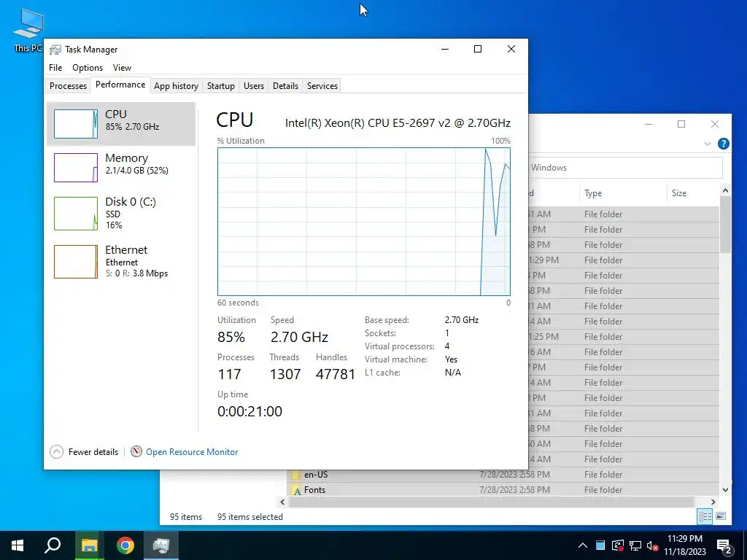This screenshot has width=747, height=560.
Task: Select the Fonts folder row
Action: [503, 489]
